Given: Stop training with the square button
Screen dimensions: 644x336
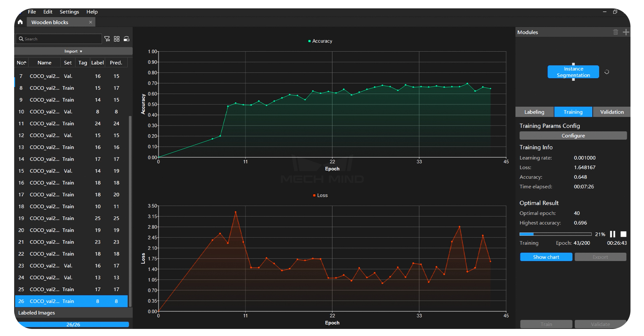Looking at the screenshot, I should point(623,234).
